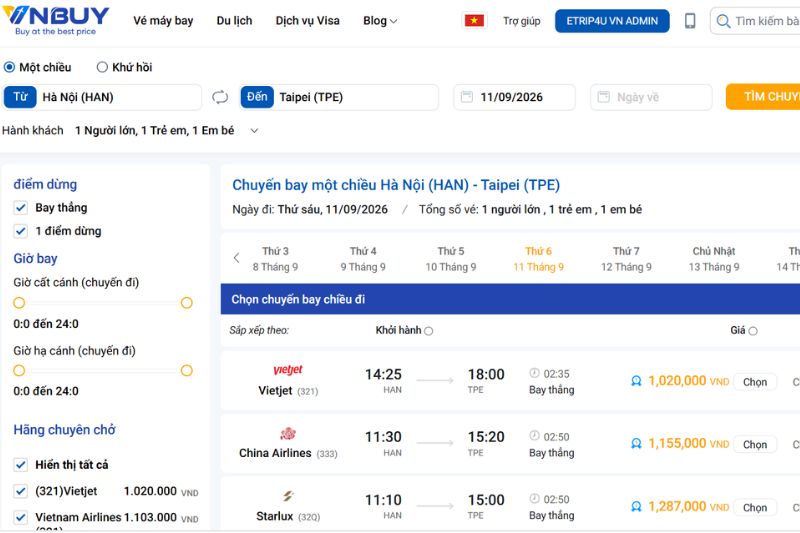Click left handle of landing time slider
800x533 pixels.
click(x=19, y=370)
